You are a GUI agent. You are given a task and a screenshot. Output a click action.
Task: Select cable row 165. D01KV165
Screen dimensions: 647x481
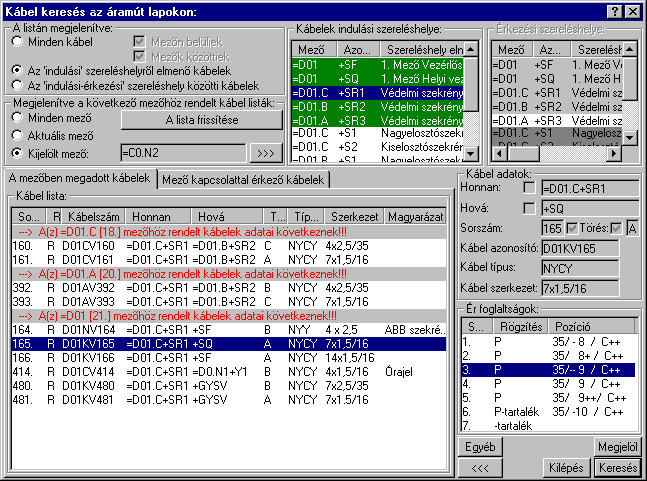coord(229,344)
